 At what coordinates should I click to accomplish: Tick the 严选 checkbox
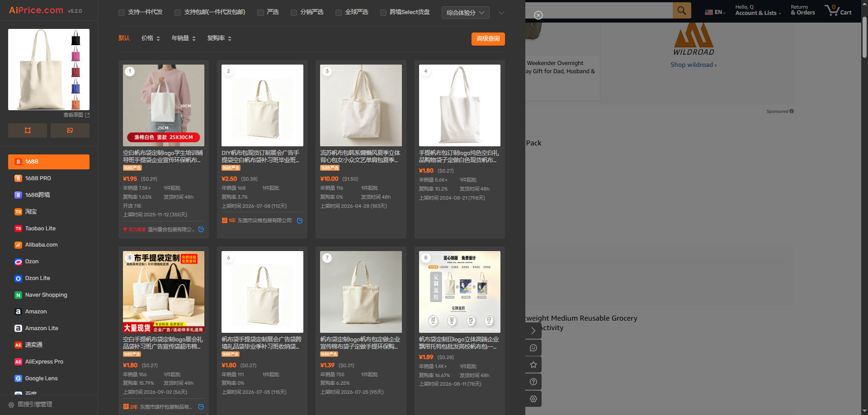[x=260, y=13]
